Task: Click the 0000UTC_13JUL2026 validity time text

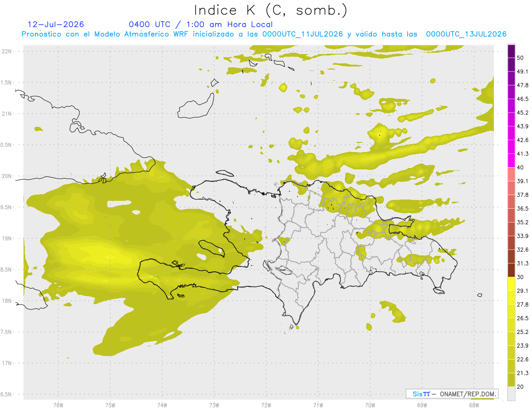Action: point(466,34)
